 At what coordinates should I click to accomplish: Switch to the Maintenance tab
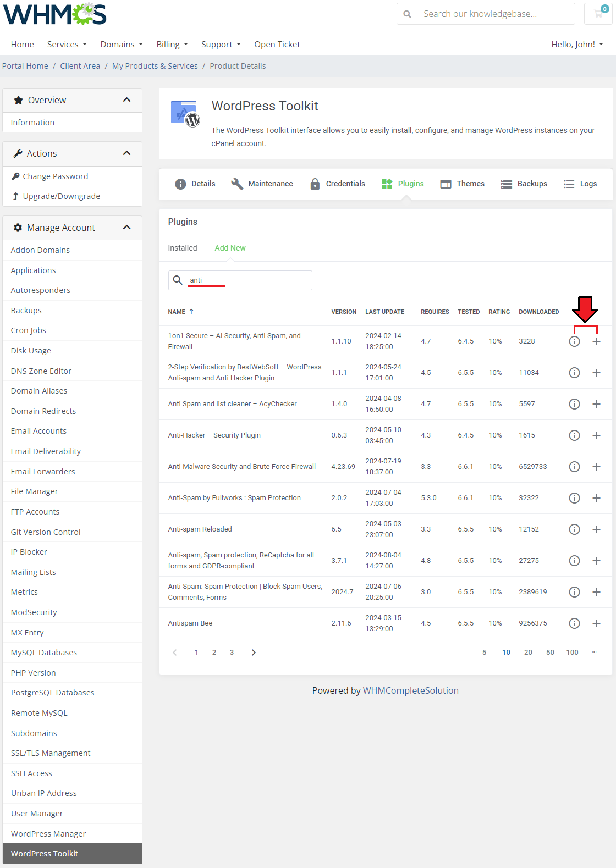(x=262, y=184)
